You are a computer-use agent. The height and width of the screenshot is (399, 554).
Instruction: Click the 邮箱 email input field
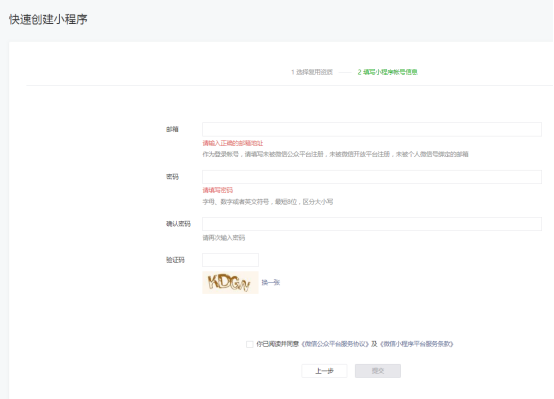[x=372, y=129]
